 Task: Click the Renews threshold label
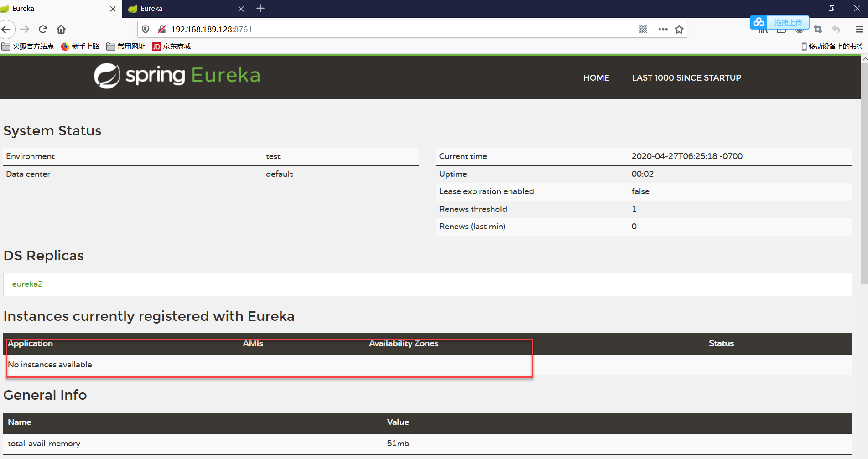473,209
